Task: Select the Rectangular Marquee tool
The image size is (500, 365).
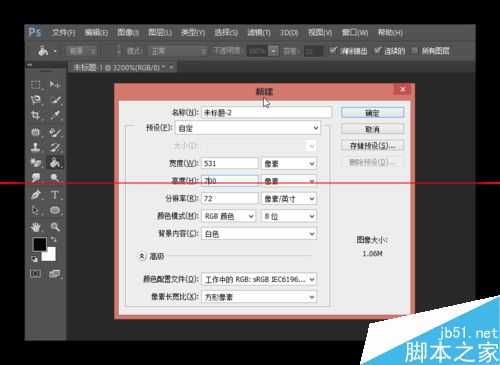Action: (36, 84)
